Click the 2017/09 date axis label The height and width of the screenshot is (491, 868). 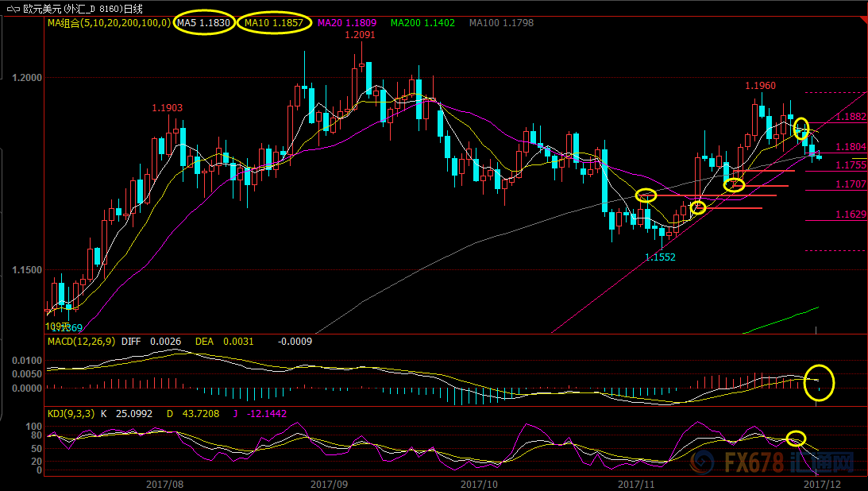pos(329,485)
